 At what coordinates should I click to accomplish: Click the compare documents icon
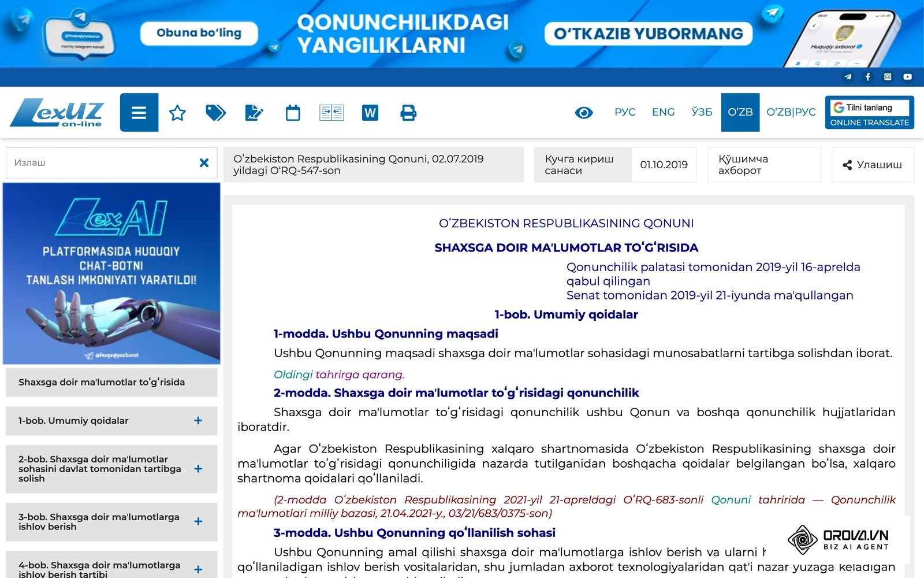(x=331, y=113)
